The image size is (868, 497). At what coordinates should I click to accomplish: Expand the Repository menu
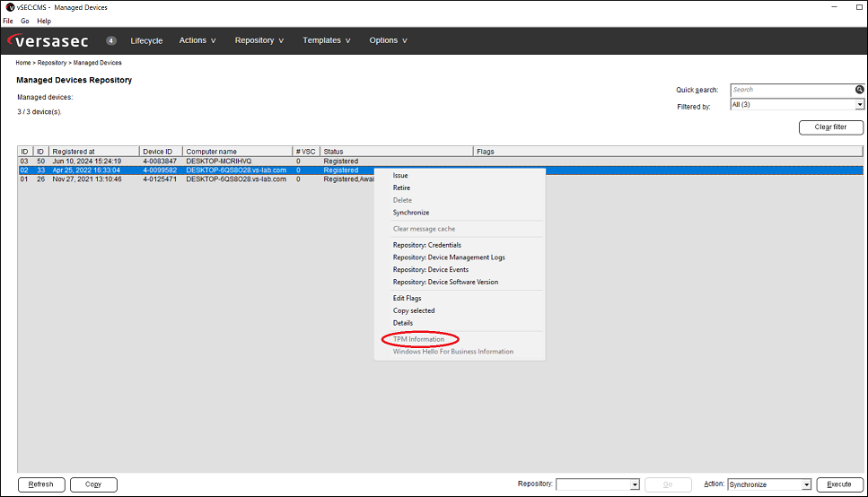(x=259, y=40)
